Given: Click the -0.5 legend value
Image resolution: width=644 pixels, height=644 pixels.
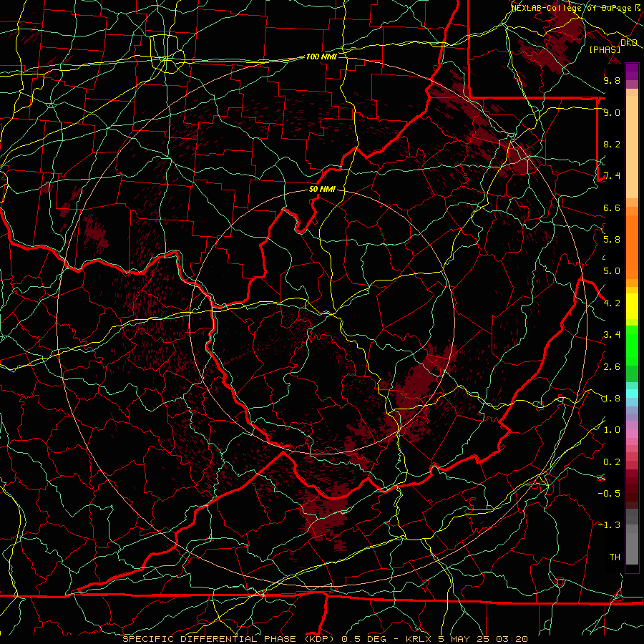Looking at the screenshot, I should tap(609, 494).
